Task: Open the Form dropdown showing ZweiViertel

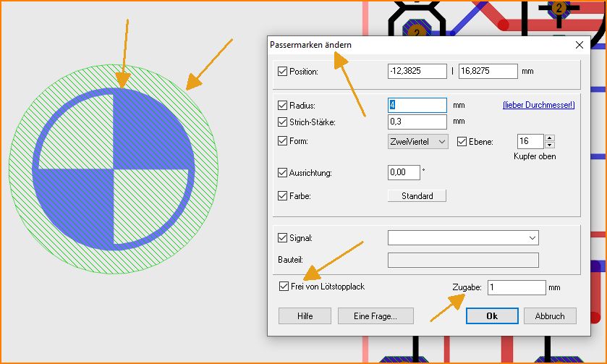Action: [418, 142]
